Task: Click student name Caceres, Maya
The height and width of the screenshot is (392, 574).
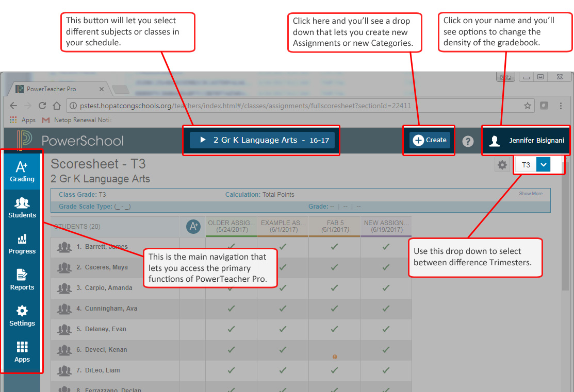Action: [x=106, y=267]
